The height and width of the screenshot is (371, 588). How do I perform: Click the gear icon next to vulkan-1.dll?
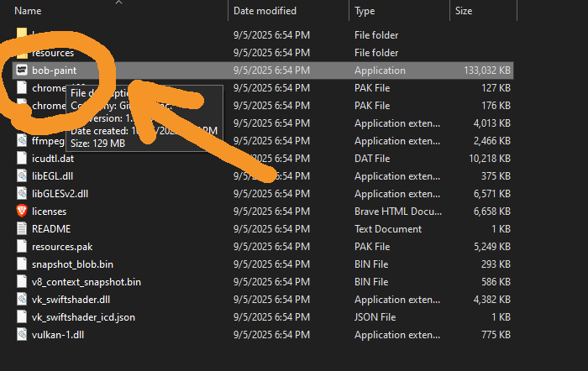click(x=22, y=334)
